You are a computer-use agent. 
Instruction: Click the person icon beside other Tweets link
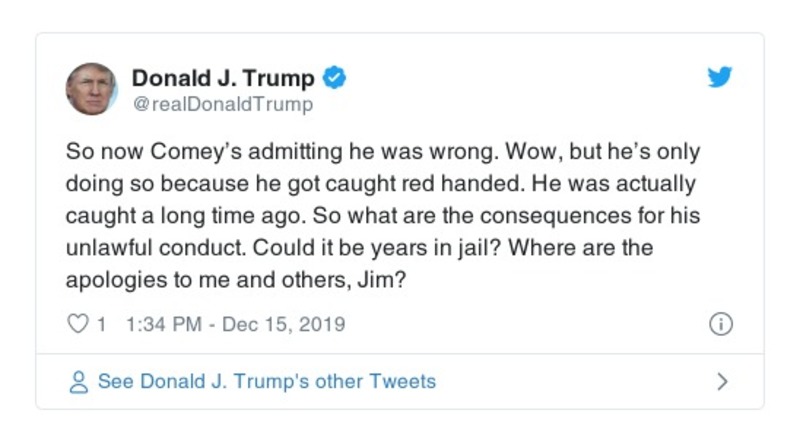coord(77,381)
